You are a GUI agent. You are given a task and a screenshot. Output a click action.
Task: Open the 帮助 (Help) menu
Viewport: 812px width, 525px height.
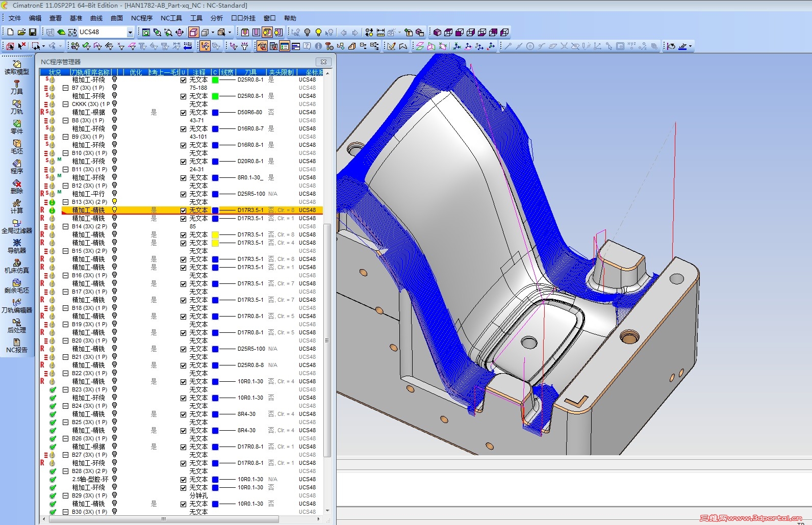[x=290, y=18]
